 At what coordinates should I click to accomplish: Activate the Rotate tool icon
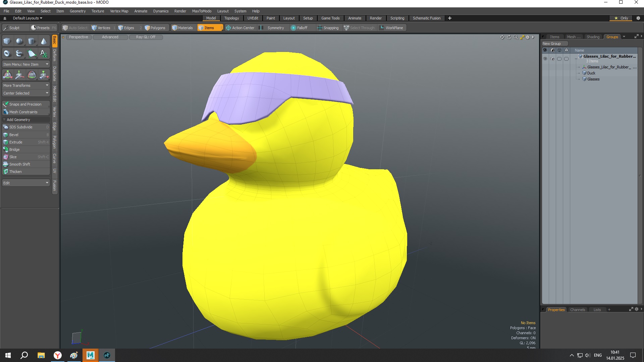(x=32, y=75)
